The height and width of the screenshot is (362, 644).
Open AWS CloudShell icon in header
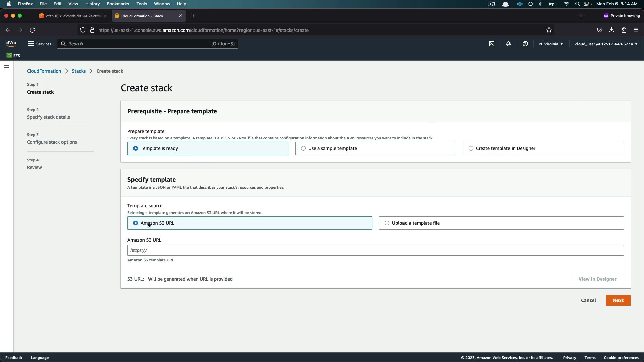492,44
